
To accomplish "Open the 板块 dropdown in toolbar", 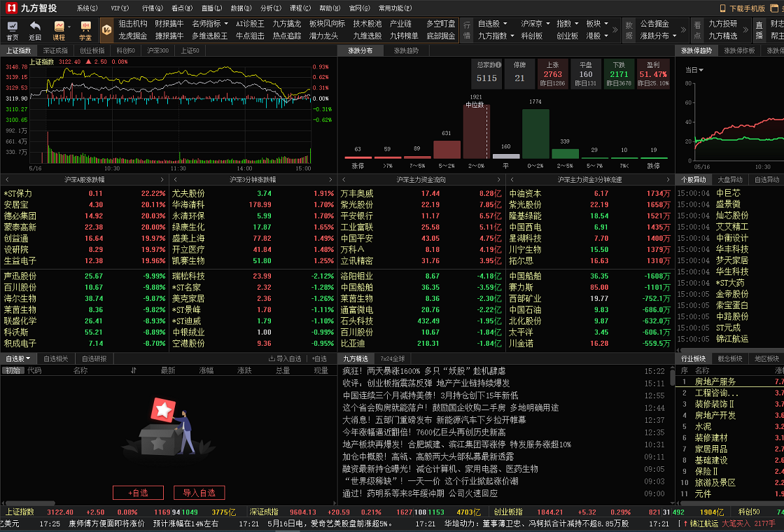I will (598, 24).
